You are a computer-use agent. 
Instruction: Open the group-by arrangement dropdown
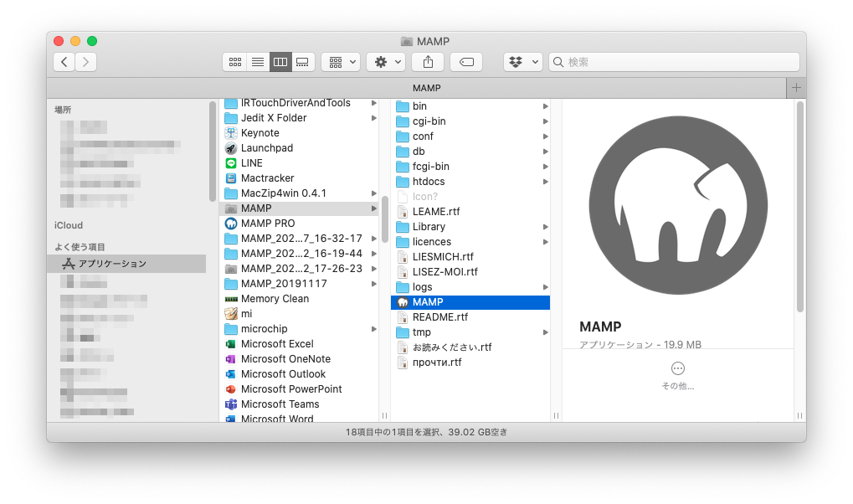tap(341, 62)
